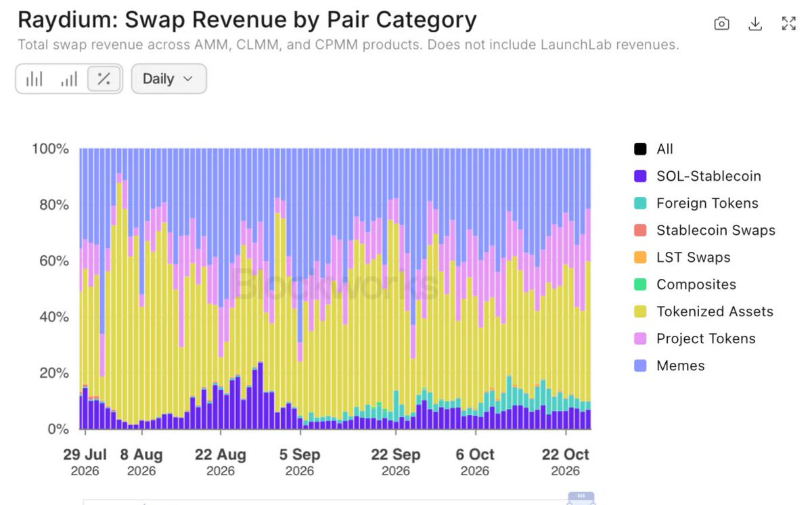Click the '22 Sep' x-axis date label

[x=396, y=455]
